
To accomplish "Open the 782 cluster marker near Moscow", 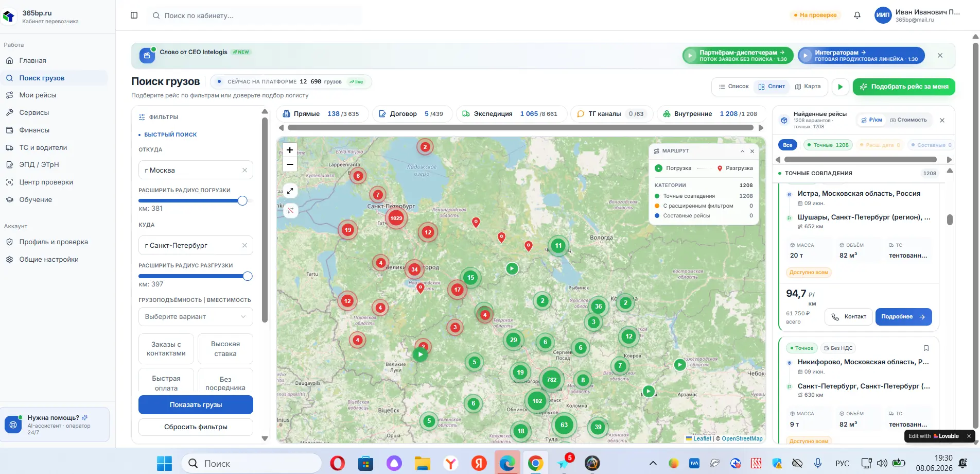I will click(551, 380).
